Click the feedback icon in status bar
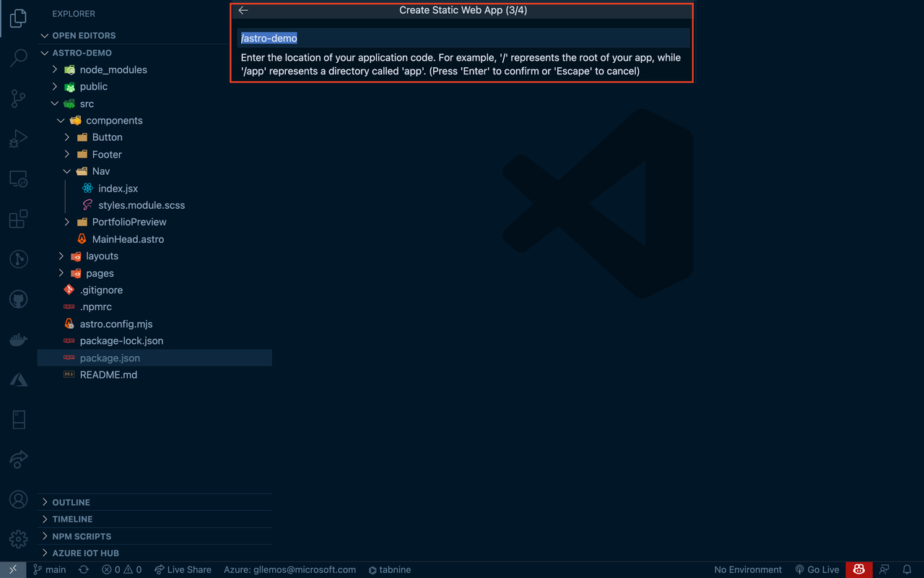 click(x=884, y=569)
